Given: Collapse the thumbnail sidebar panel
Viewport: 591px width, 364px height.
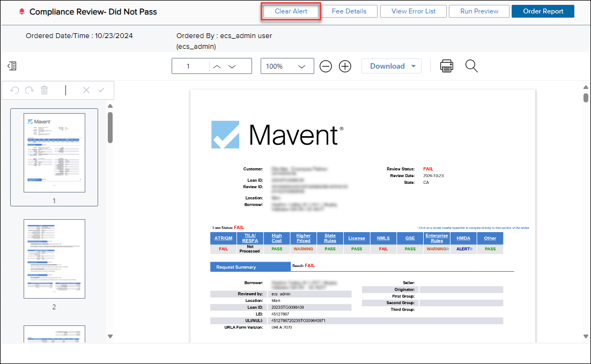Looking at the screenshot, I should (12, 66).
